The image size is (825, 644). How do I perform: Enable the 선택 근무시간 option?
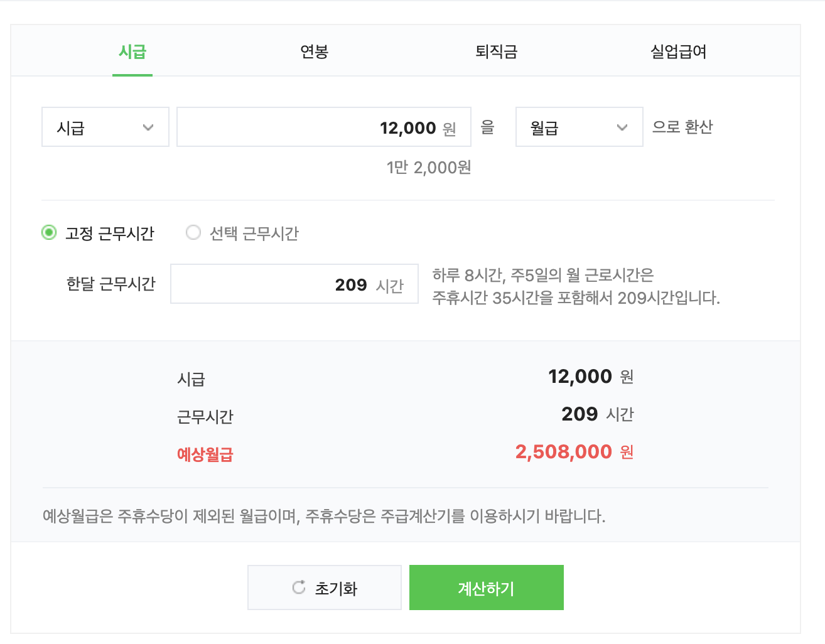[x=193, y=232]
